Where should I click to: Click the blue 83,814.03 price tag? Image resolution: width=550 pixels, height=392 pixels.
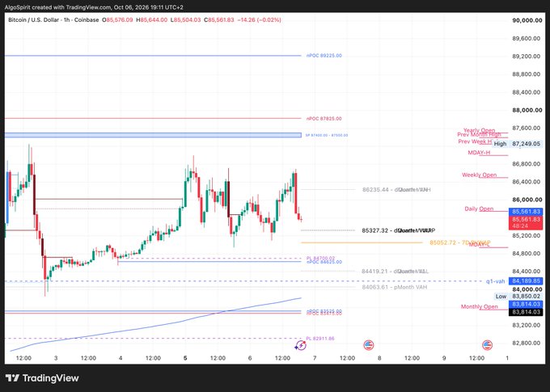pyautogui.click(x=526, y=304)
